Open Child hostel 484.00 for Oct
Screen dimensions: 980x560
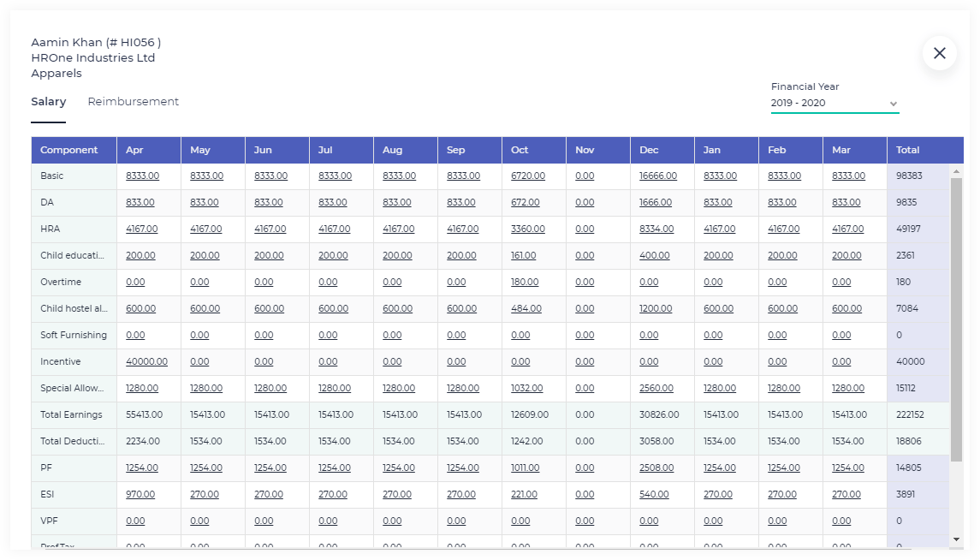tap(526, 309)
